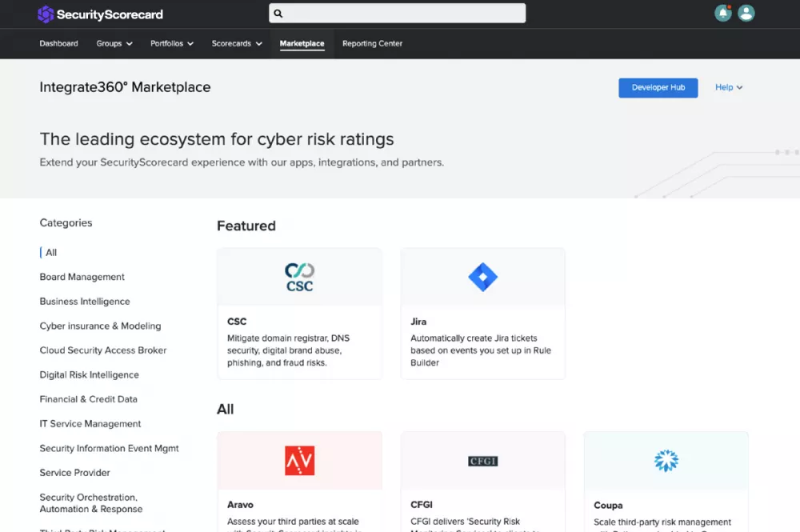
Task: Expand the Portfolios dropdown
Action: pyautogui.click(x=172, y=44)
